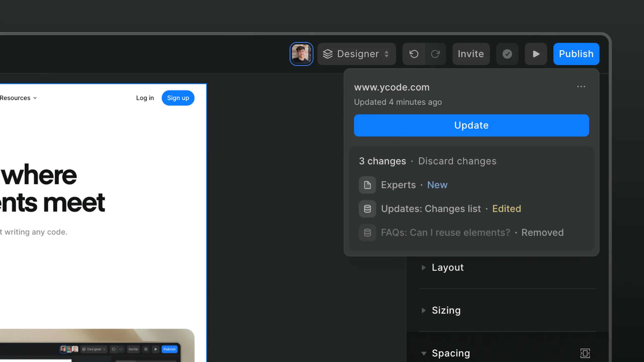Undo the last action
Viewport: 644px width, 362px height.
[x=414, y=54]
